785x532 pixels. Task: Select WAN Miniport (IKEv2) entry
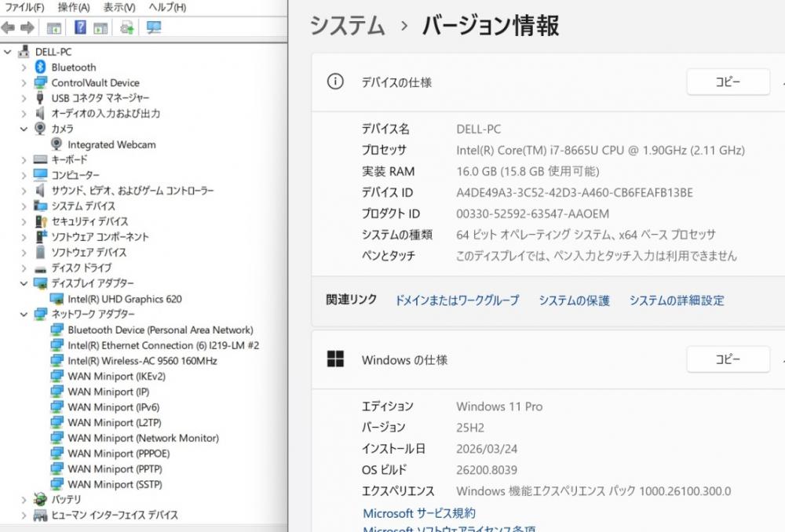(x=116, y=377)
